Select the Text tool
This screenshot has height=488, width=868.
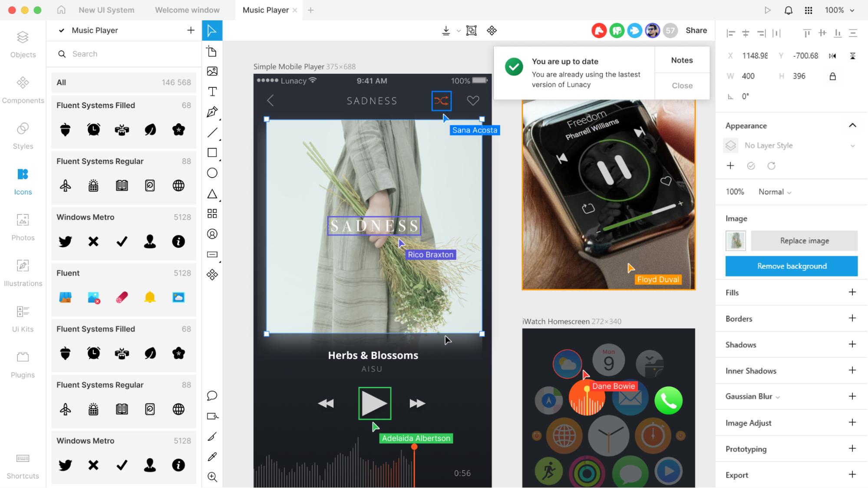212,92
